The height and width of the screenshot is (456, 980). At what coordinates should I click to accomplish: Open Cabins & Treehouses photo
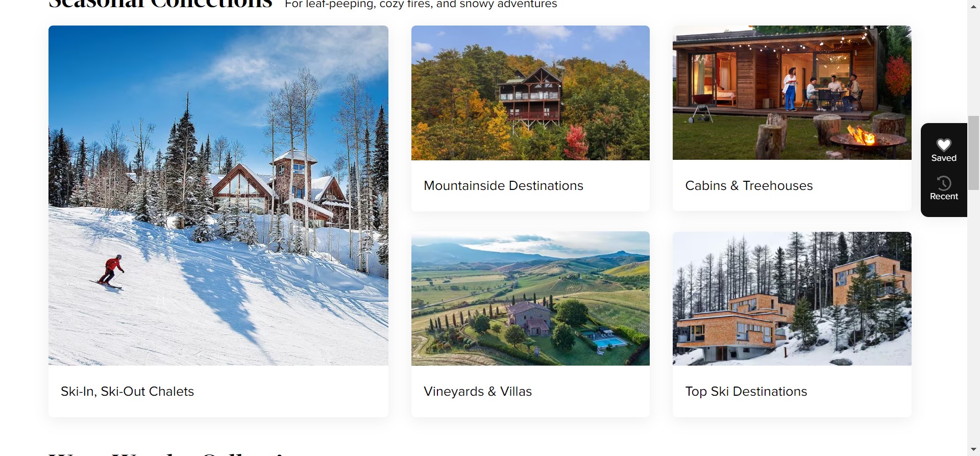pyautogui.click(x=792, y=93)
